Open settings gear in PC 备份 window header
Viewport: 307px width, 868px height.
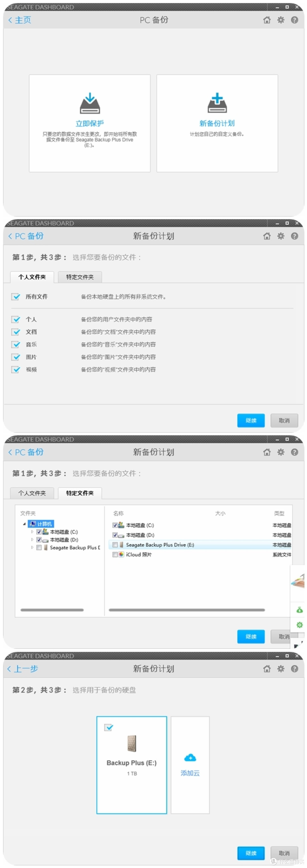point(281,20)
